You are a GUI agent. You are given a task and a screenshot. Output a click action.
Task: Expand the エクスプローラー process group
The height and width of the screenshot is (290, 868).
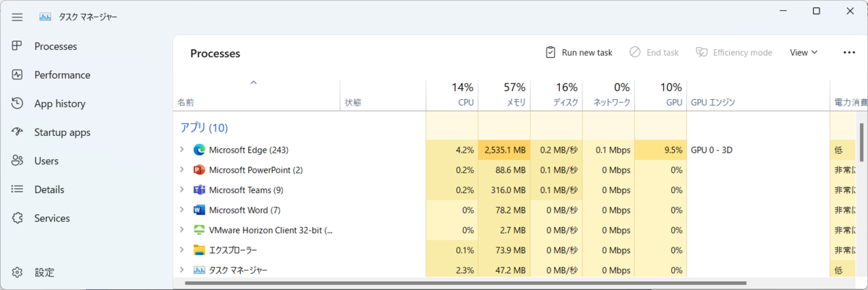click(x=182, y=250)
